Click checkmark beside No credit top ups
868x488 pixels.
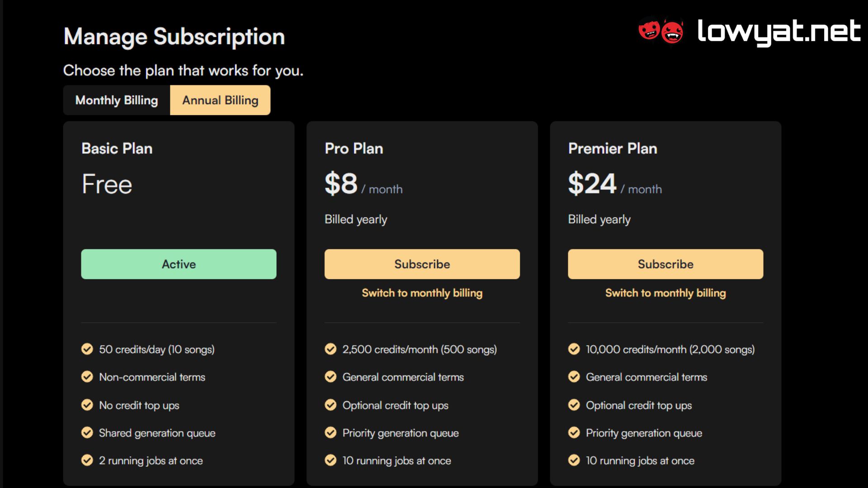[x=87, y=405]
